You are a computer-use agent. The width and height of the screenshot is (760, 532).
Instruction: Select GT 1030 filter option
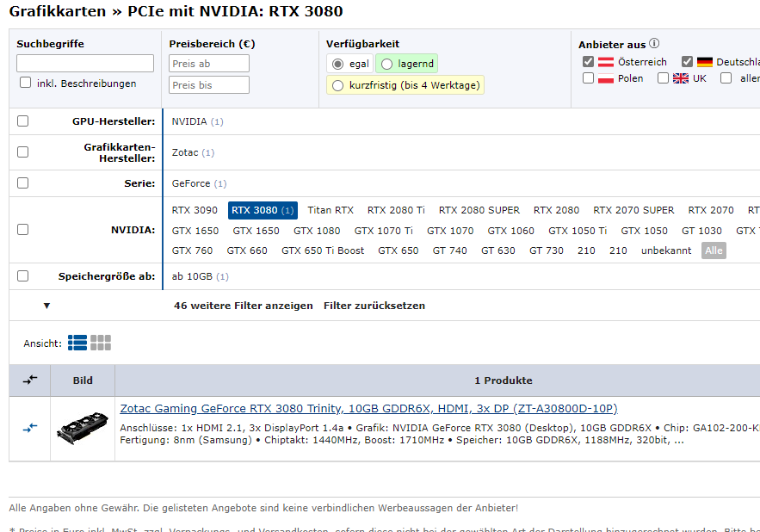701,231
